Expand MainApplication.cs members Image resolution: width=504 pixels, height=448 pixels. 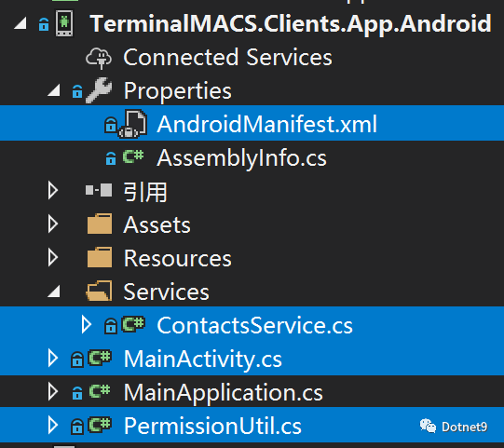[x=53, y=391]
